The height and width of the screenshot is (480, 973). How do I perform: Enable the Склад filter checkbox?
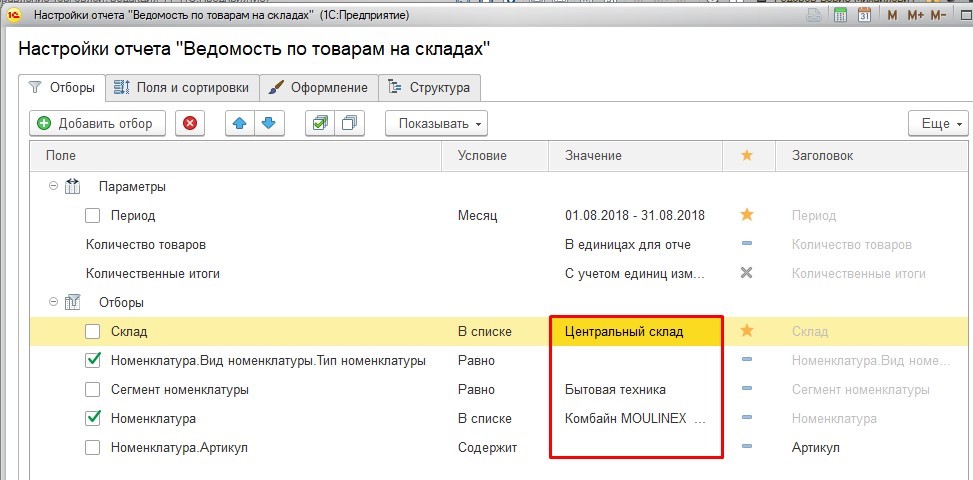pyautogui.click(x=93, y=331)
